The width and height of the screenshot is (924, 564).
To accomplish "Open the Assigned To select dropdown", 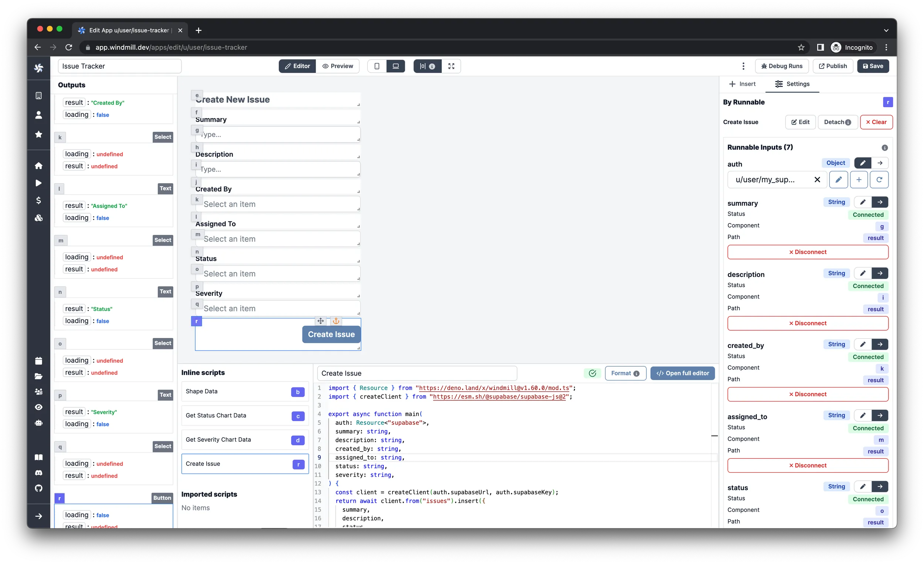I will [x=278, y=239].
